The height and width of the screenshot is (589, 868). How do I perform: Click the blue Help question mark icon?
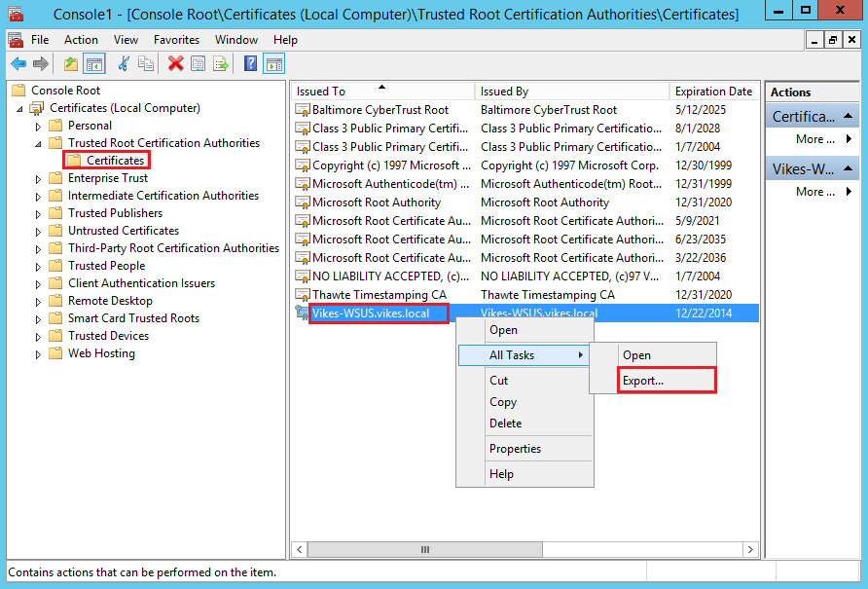pyautogui.click(x=250, y=64)
